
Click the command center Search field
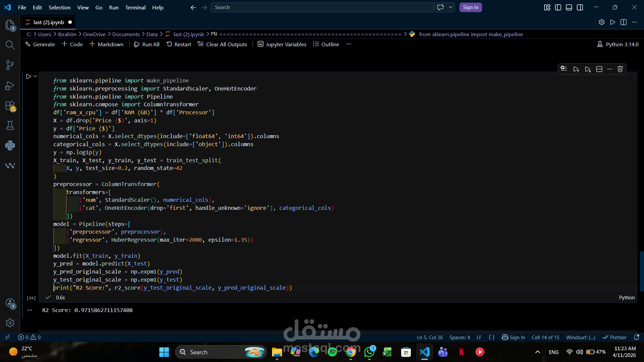(x=322, y=7)
